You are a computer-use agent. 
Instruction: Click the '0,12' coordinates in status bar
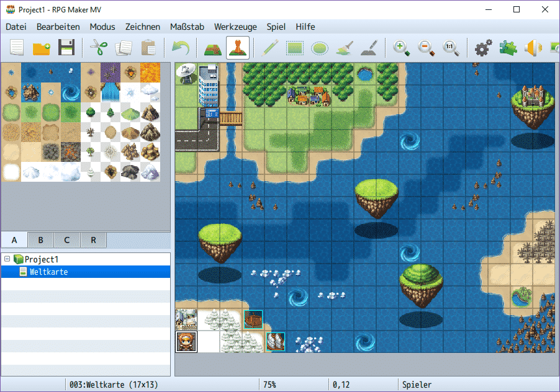(x=341, y=385)
